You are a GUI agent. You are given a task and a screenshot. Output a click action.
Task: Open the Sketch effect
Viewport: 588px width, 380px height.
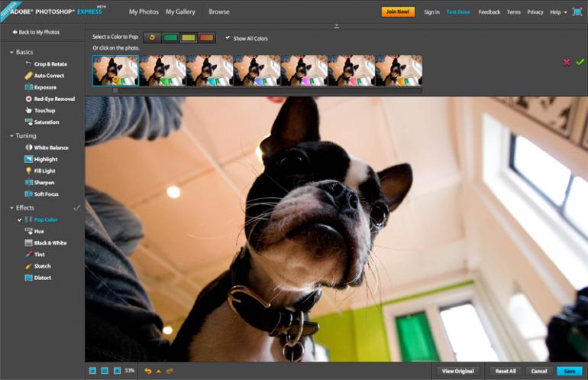click(x=42, y=266)
